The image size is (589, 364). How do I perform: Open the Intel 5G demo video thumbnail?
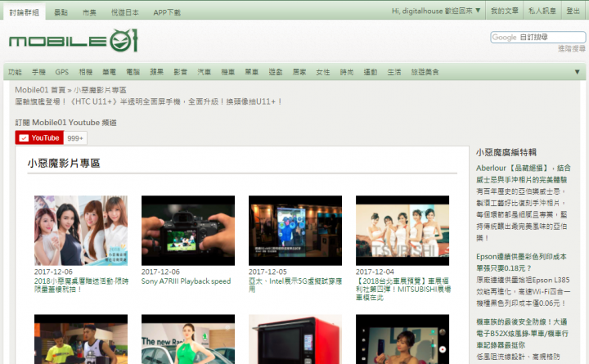295,231
